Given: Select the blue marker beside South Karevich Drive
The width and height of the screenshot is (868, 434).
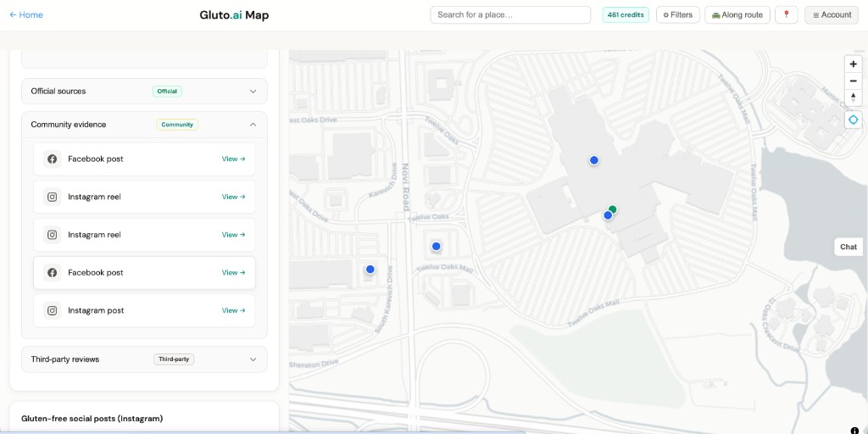Looking at the screenshot, I should click(370, 269).
